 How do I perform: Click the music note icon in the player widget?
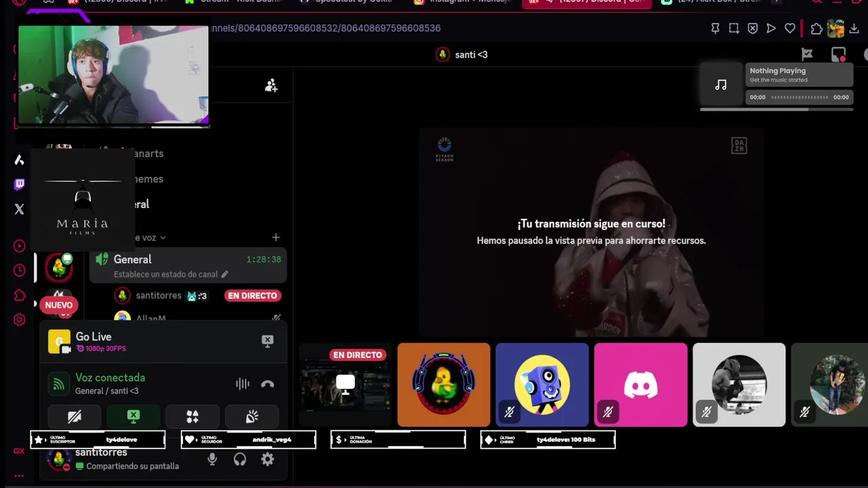(x=721, y=85)
